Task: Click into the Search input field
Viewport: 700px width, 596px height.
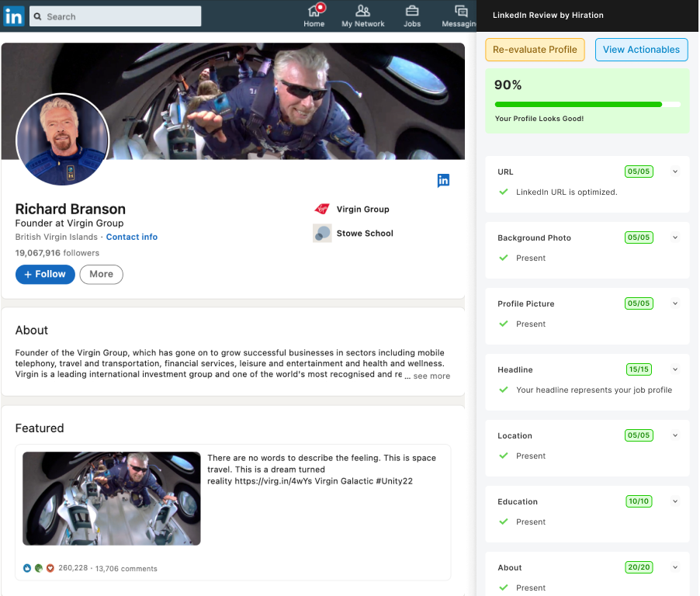Action: [x=115, y=16]
